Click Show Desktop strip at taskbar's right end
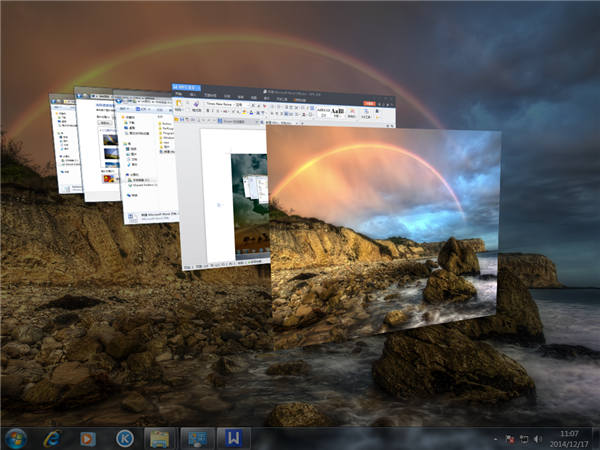 point(596,438)
